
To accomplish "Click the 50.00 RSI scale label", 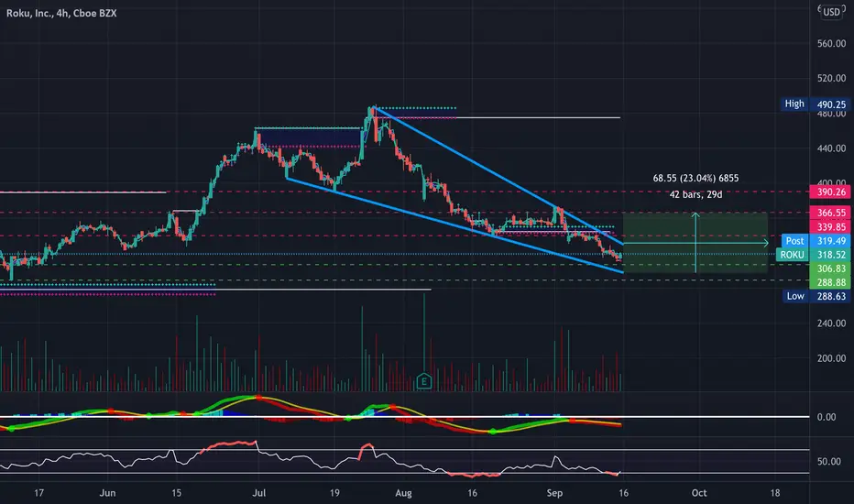I will point(829,462).
